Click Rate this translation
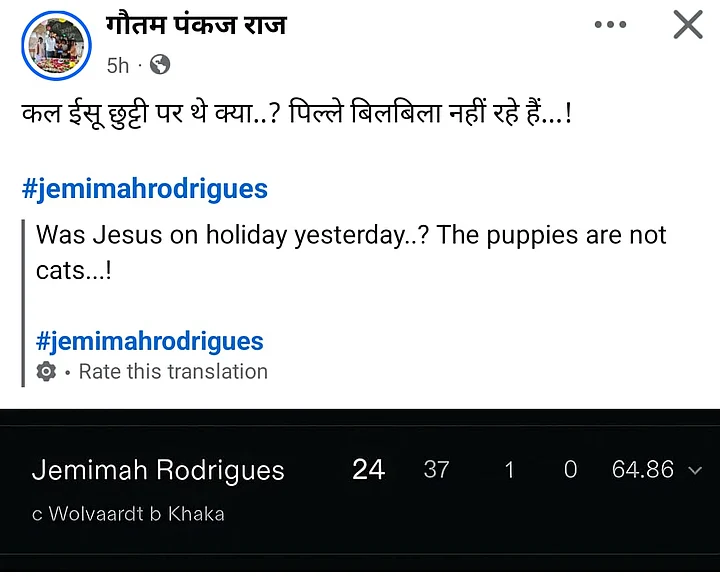This screenshot has height=580, width=720. coord(173,372)
